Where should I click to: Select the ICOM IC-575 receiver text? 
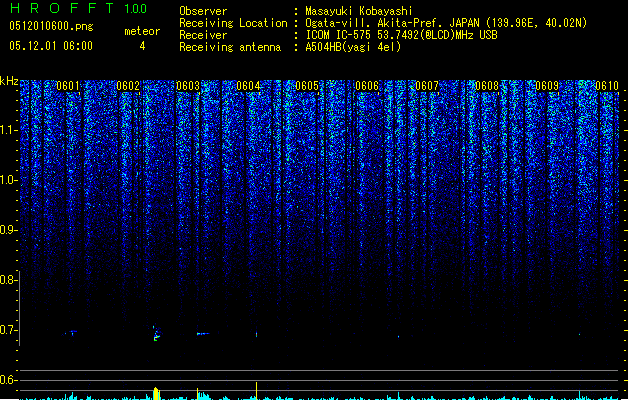[402, 35]
